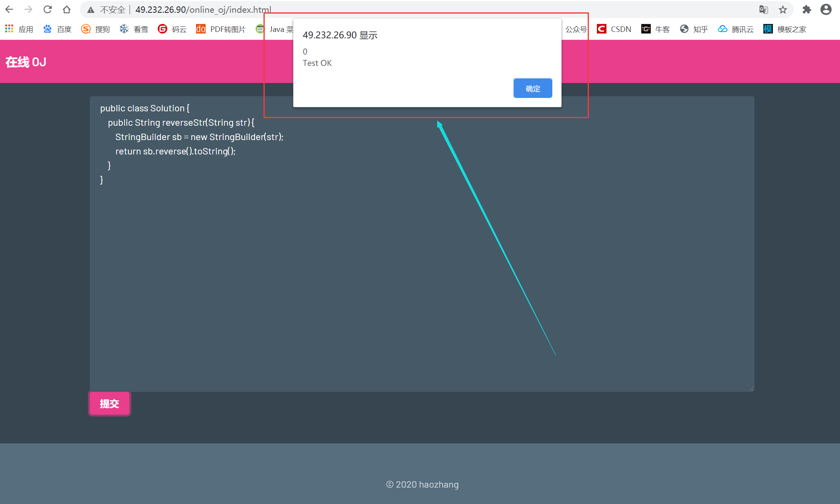Click the not secure warning icon
This screenshot has width=840, height=504.
[x=91, y=10]
